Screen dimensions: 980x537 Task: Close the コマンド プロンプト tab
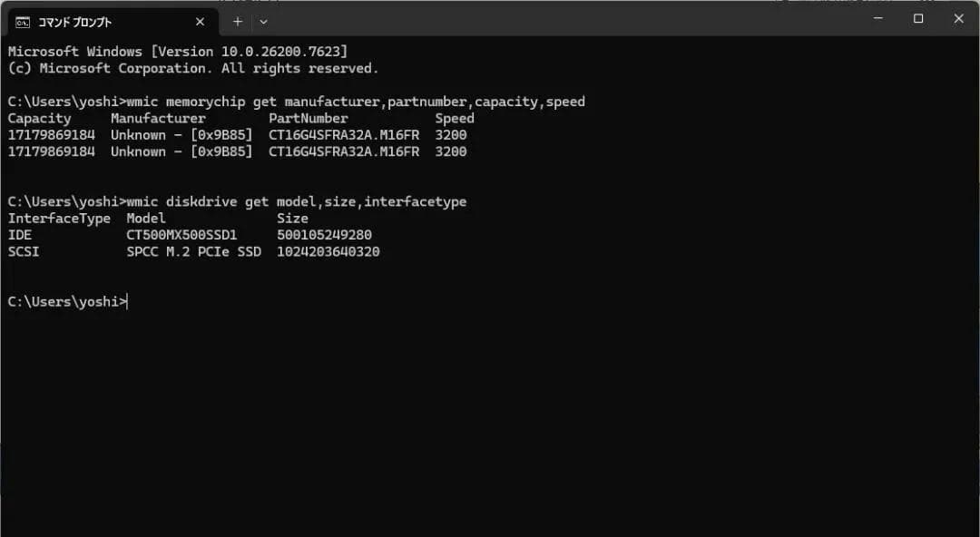[200, 22]
